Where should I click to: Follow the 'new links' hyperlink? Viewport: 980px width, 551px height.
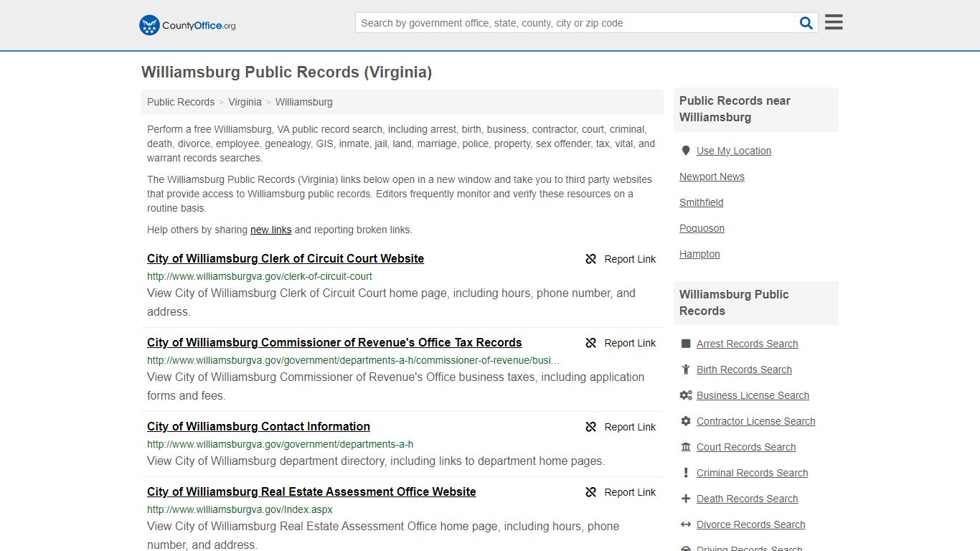pos(270,230)
